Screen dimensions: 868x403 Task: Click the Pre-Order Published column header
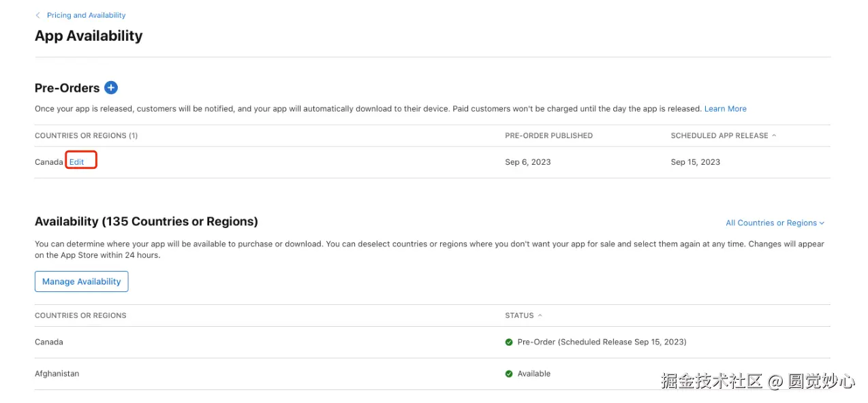[548, 135]
